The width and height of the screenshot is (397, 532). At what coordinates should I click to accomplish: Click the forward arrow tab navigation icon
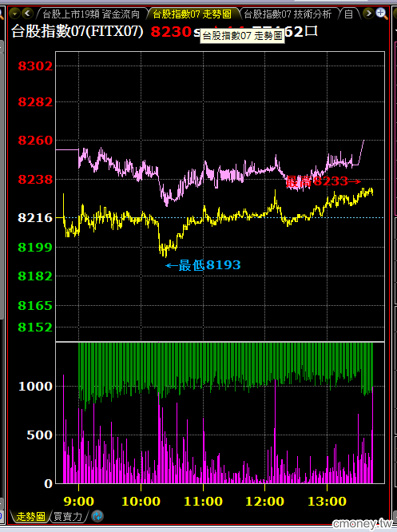368,14
